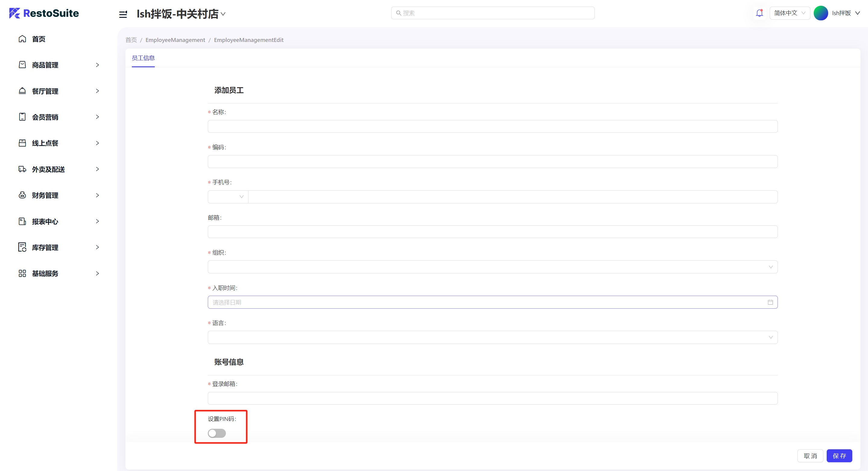868x471 pixels.
Task: Expand 报表中心 chevron
Action: tap(97, 221)
